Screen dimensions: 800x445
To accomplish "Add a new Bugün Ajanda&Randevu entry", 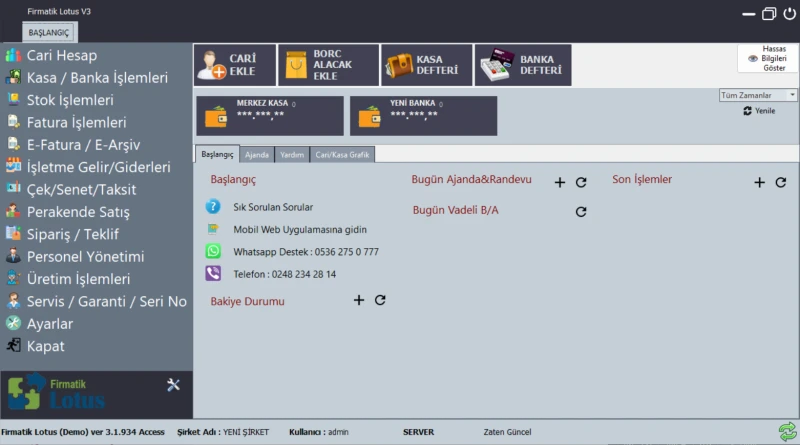I will click(x=560, y=182).
